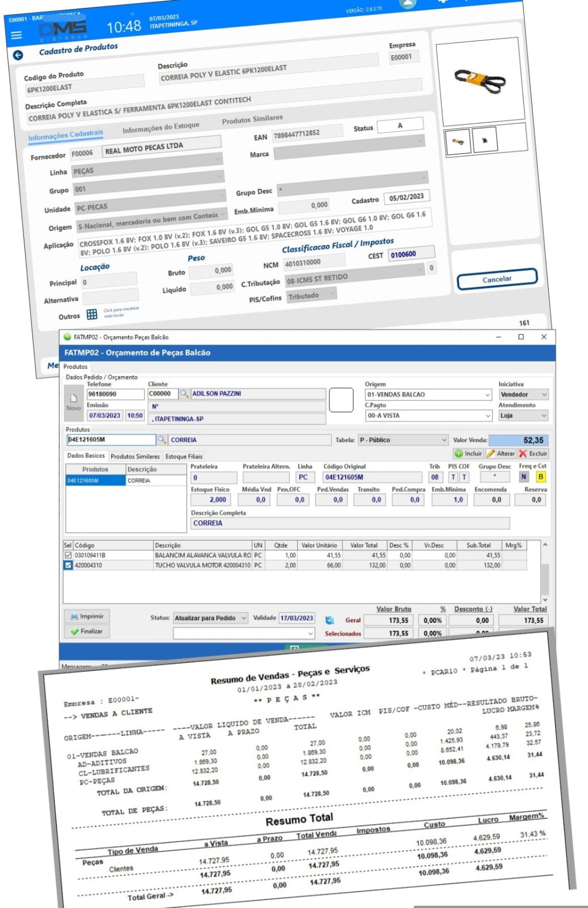Viewport: 588px width, 908px height.
Task: Click the 'Sub.Total' column header
Action: tap(479, 545)
